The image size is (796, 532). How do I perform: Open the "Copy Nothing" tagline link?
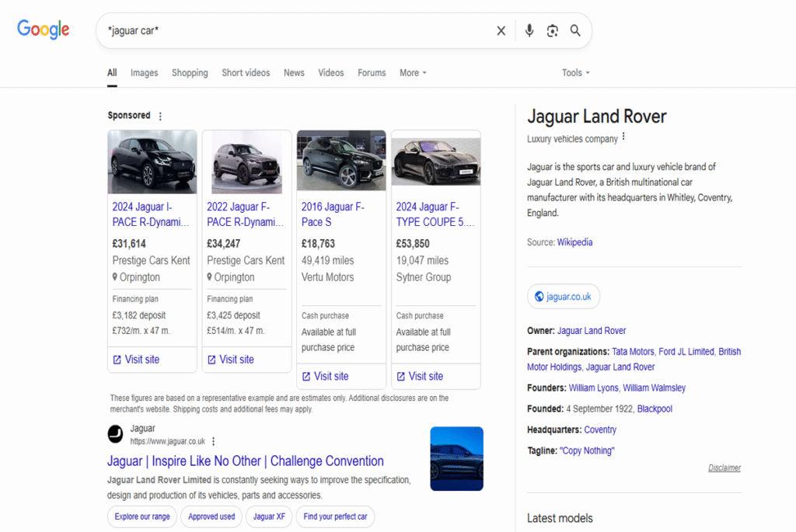pos(587,451)
